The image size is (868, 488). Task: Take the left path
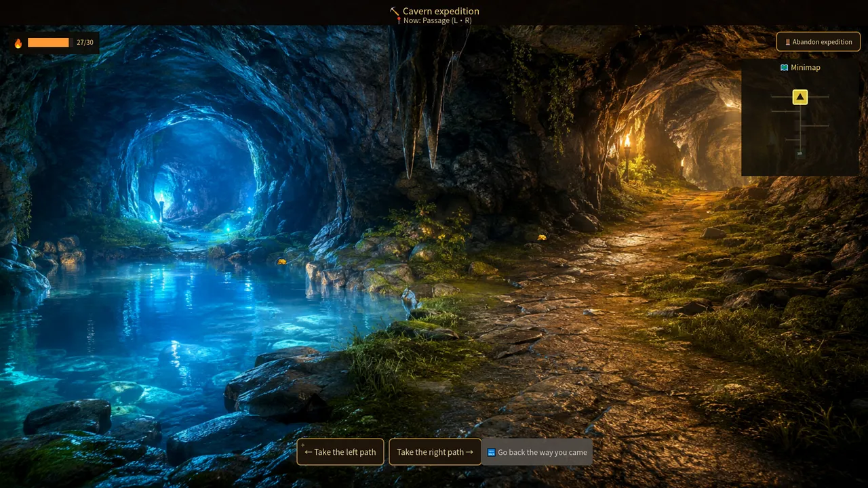pyautogui.click(x=340, y=452)
